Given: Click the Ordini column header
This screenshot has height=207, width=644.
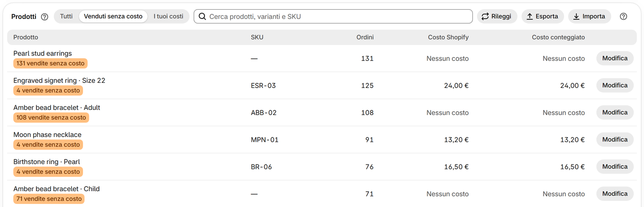Looking at the screenshot, I should pos(365,37).
